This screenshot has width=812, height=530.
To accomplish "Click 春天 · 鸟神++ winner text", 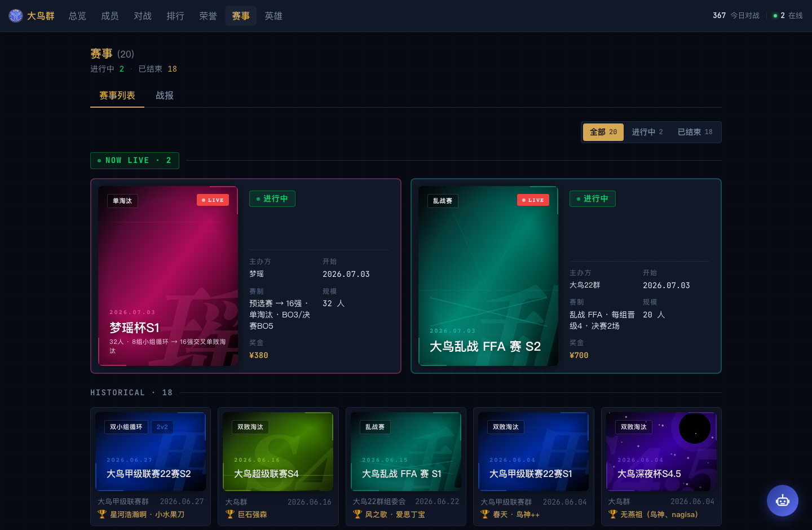I will coord(517,514).
